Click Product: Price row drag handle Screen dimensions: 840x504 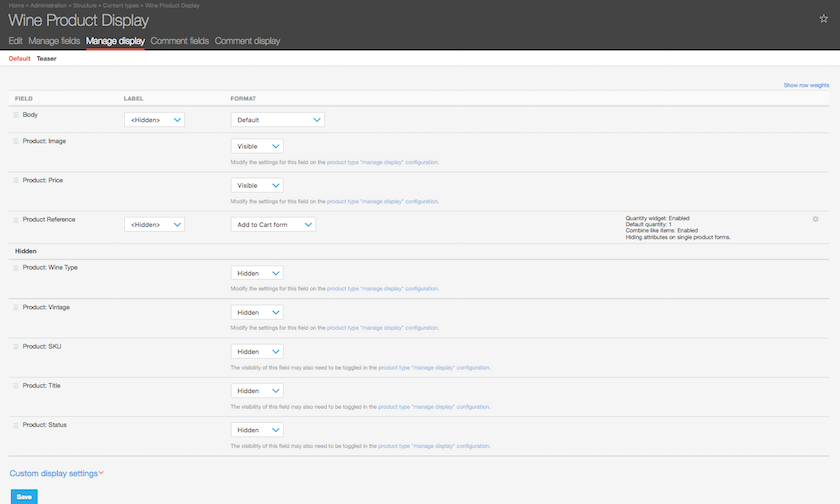click(16, 181)
